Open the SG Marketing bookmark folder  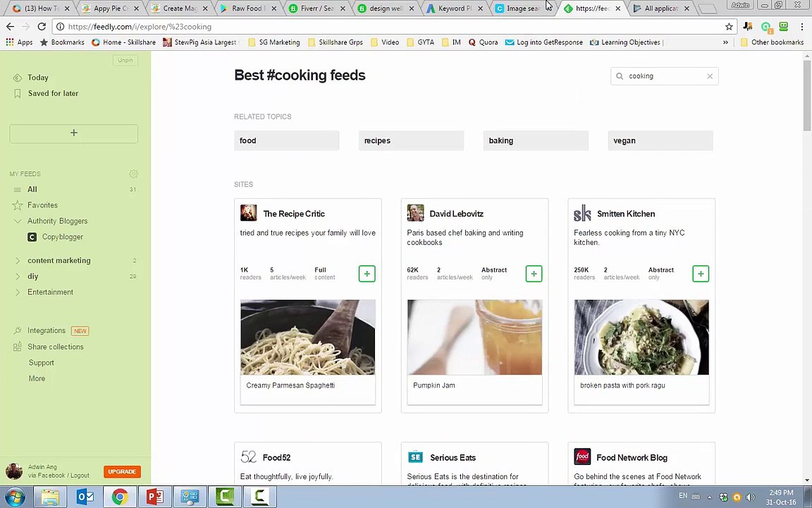[274, 42]
